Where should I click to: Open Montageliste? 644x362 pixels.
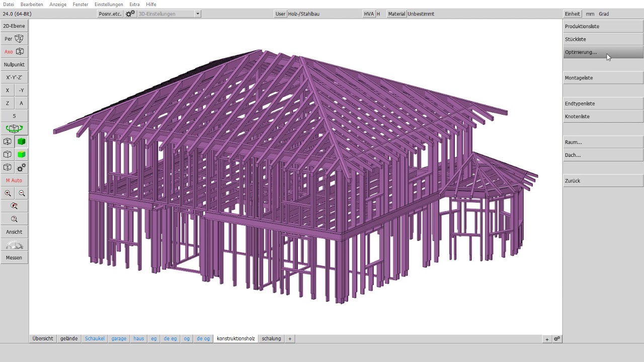pos(603,78)
